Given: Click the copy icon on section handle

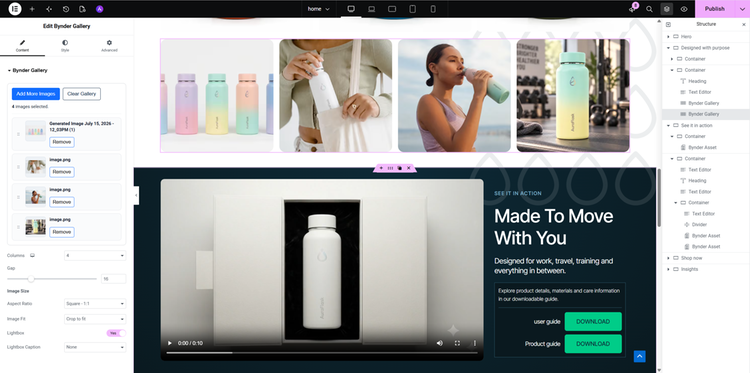Looking at the screenshot, I should point(399,168).
